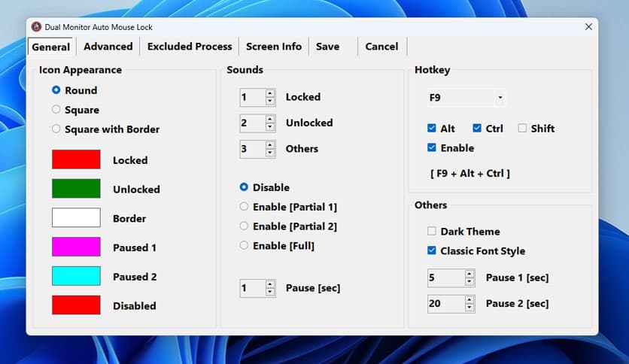Image resolution: width=629 pixels, height=364 pixels.
Task: Click the Pause 2 [sec] input field
Action: point(446,304)
